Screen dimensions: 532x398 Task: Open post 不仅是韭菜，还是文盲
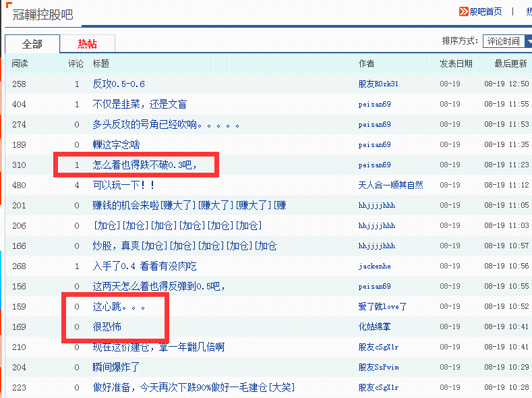tap(140, 104)
